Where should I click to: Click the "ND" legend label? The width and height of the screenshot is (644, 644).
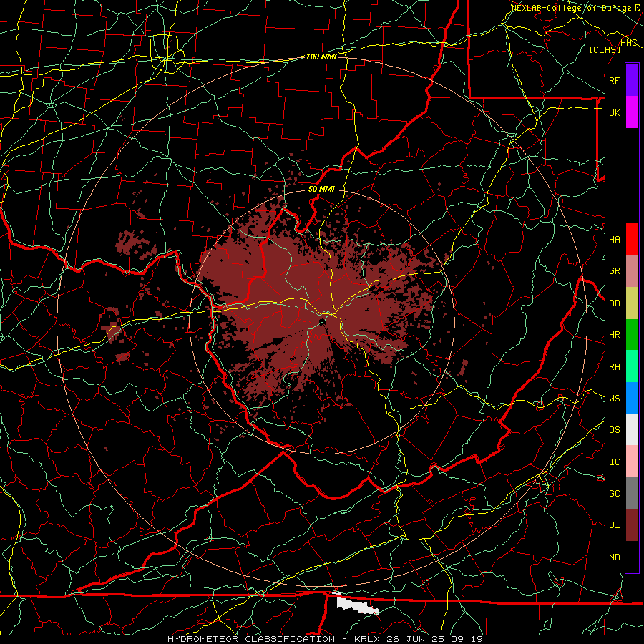pyautogui.click(x=614, y=557)
